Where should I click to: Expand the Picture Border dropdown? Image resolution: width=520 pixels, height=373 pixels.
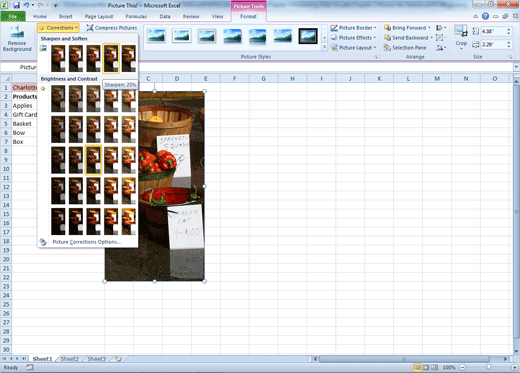(x=375, y=28)
